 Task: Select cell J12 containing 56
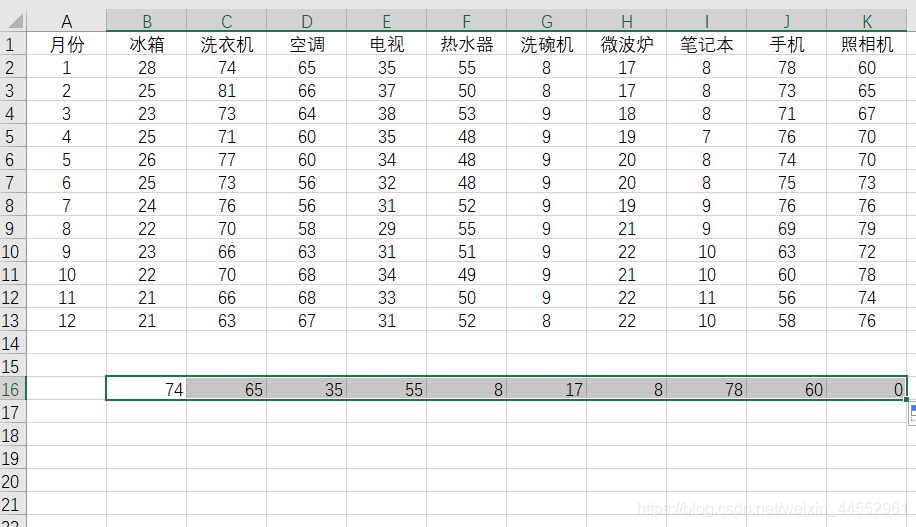(787, 297)
